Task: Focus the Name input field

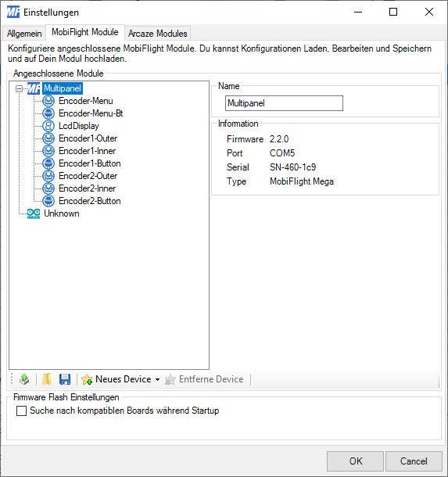Action: pyautogui.click(x=284, y=103)
